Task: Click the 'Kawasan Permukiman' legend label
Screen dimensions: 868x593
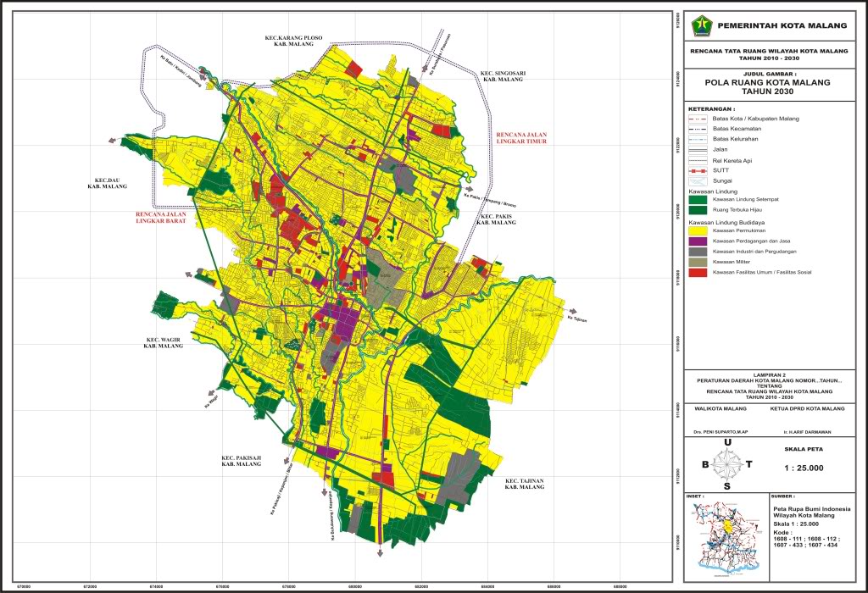Action: [x=739, y=230]
